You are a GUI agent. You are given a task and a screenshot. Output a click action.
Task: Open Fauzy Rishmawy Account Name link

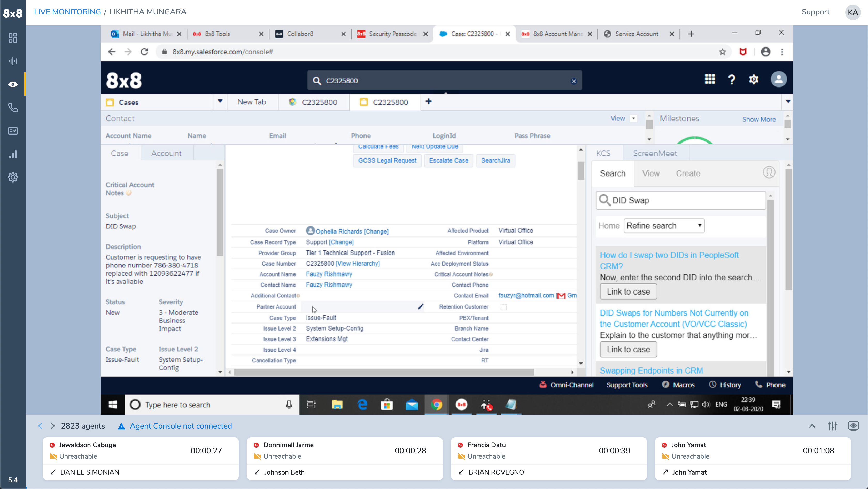329,274
